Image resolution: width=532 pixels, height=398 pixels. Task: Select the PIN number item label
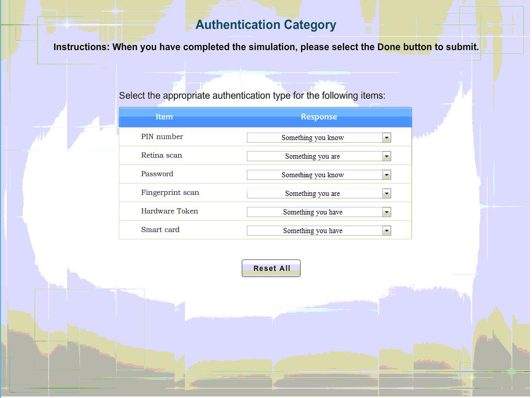(162, 136)
